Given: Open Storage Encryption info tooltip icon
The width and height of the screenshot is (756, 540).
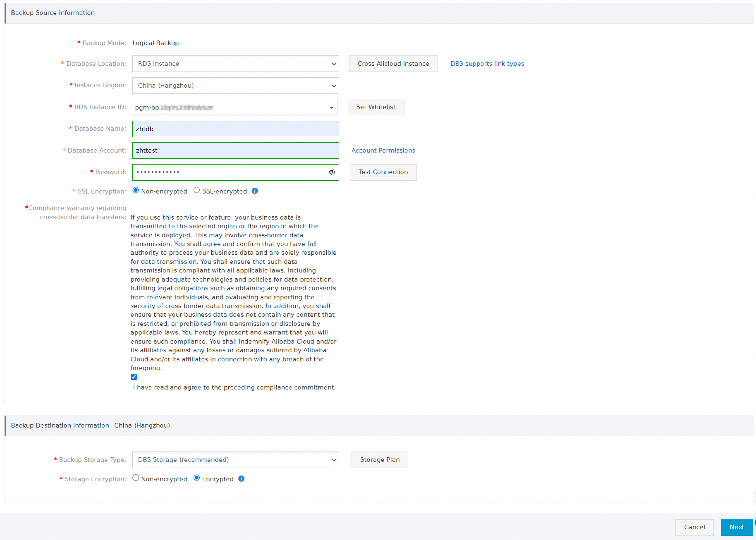Looking at the screenshot, I should [242, 479].
